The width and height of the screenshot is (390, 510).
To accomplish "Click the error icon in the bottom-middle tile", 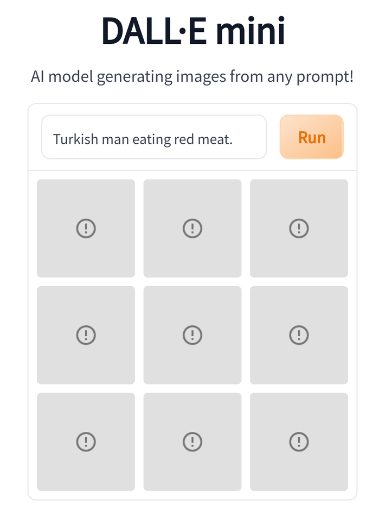I will [192, 442].
